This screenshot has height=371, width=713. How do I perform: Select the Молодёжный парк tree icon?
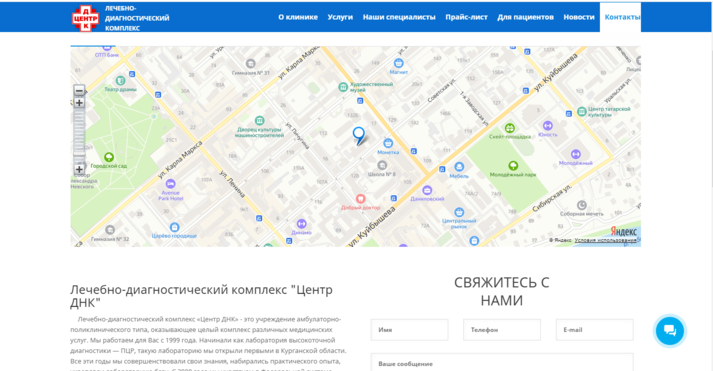(x=513, y=165)
